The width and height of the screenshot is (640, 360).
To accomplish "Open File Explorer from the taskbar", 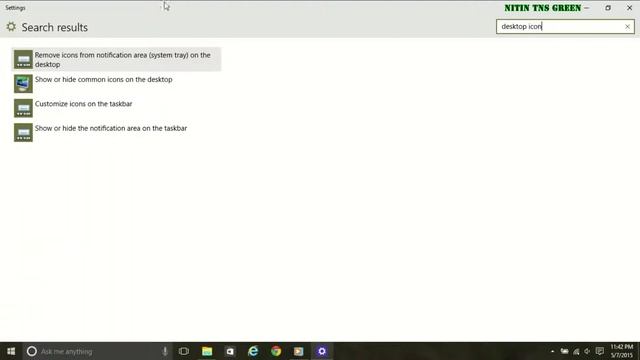I will click(x=207, y=351).
